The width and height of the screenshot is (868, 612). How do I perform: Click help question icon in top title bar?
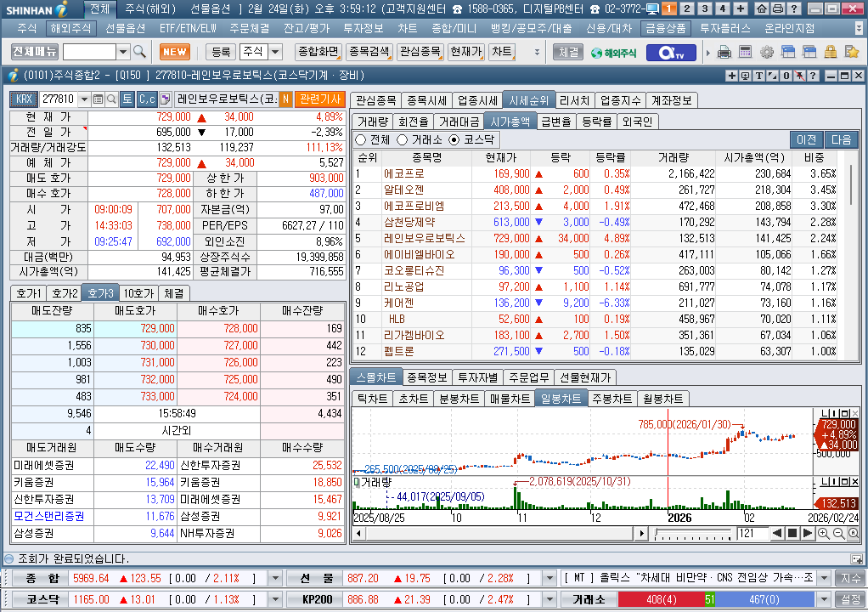tap(794, 8)
